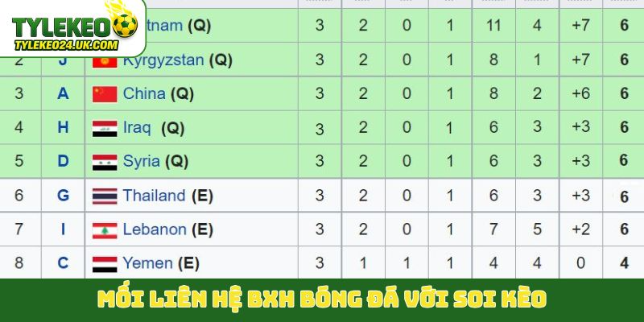The height and width of the screenshot is (322, 644).
Task: Click the Group C link beside Yemen
Action: click(x=63, y=262)
